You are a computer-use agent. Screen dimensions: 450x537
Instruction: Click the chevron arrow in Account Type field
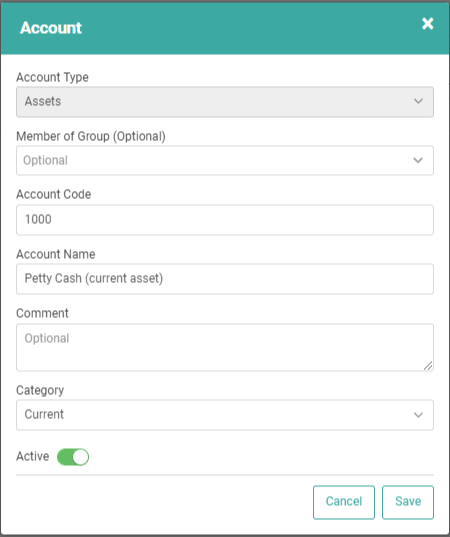pyautogui.click(x=418, y=101)
